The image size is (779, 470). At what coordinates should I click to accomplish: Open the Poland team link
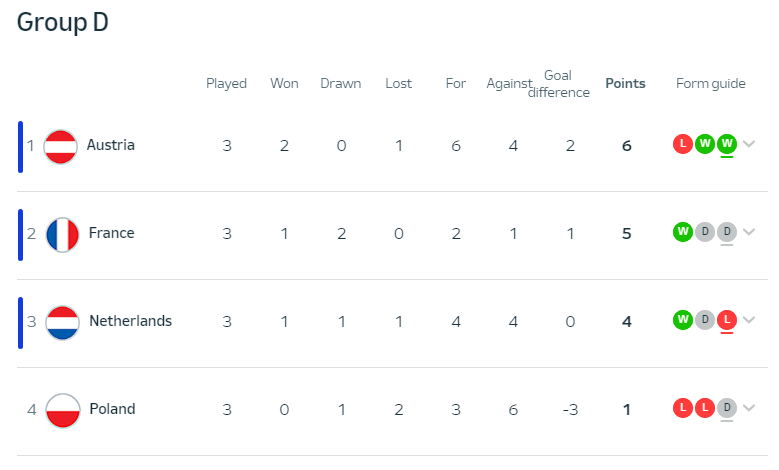pos(112,409)
